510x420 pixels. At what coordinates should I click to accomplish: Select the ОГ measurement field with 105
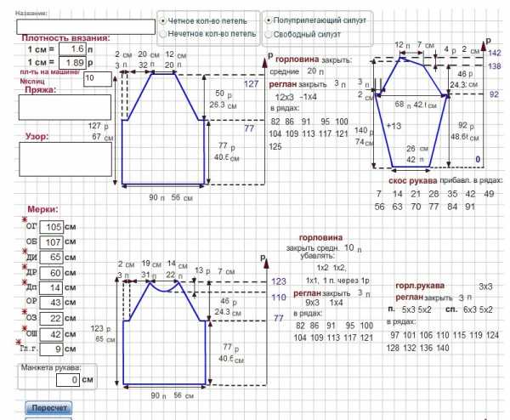pyautogui.click(x=53, y=227)
